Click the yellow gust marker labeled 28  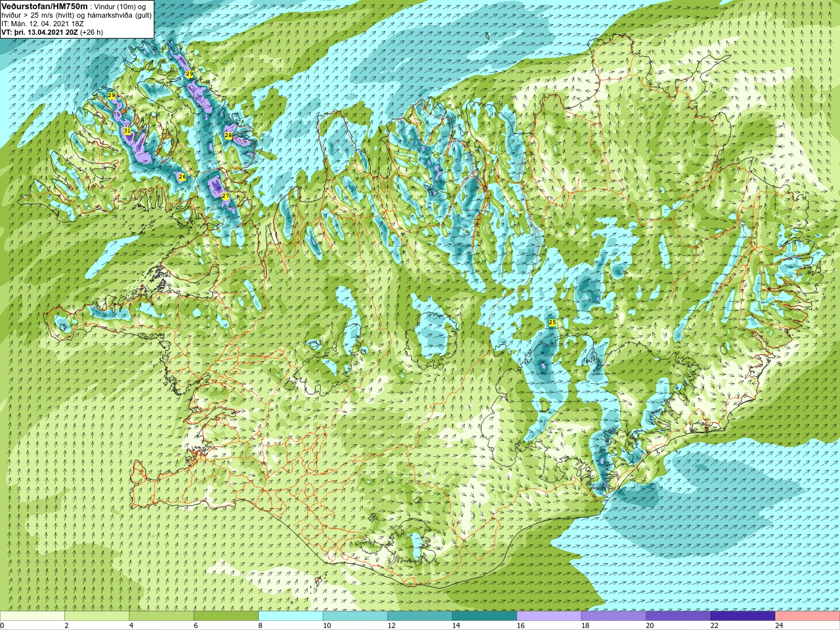point(228,135)
